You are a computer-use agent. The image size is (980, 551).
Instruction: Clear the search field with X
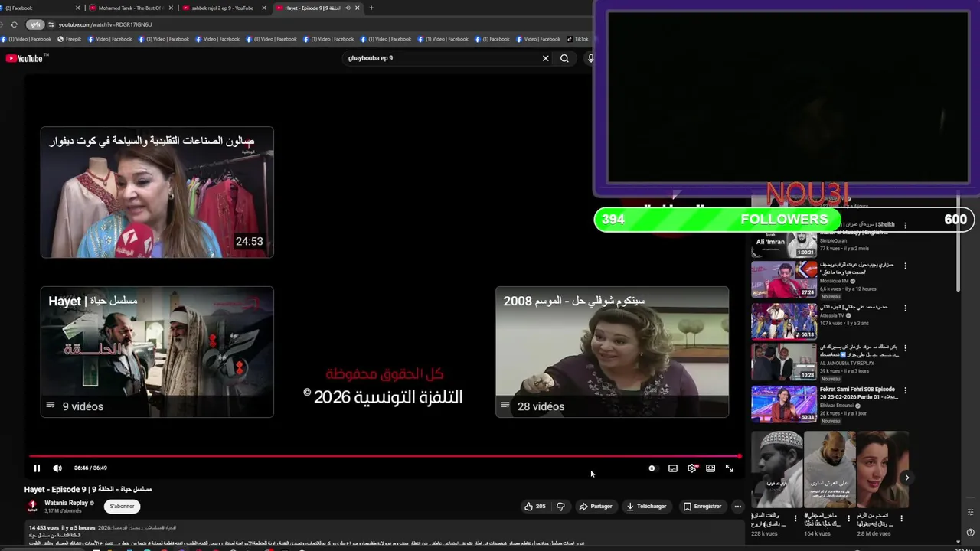pyautogui.click(x=546, y=58)
